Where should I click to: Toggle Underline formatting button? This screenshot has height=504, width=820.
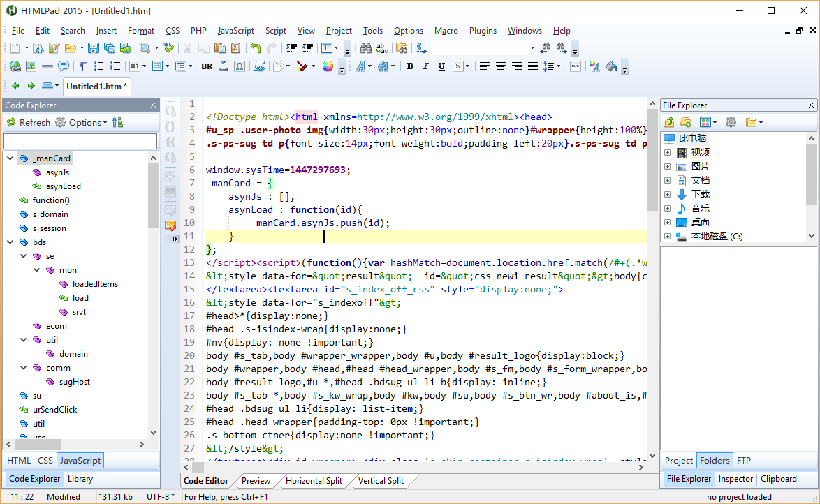click(x=441, y=66)
